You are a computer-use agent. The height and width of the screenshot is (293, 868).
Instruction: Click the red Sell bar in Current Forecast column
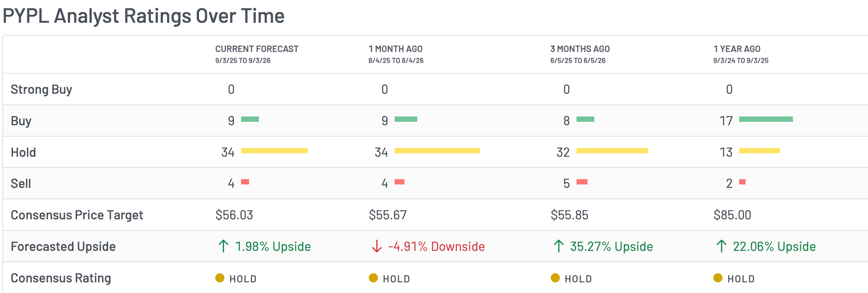point(245,182)
